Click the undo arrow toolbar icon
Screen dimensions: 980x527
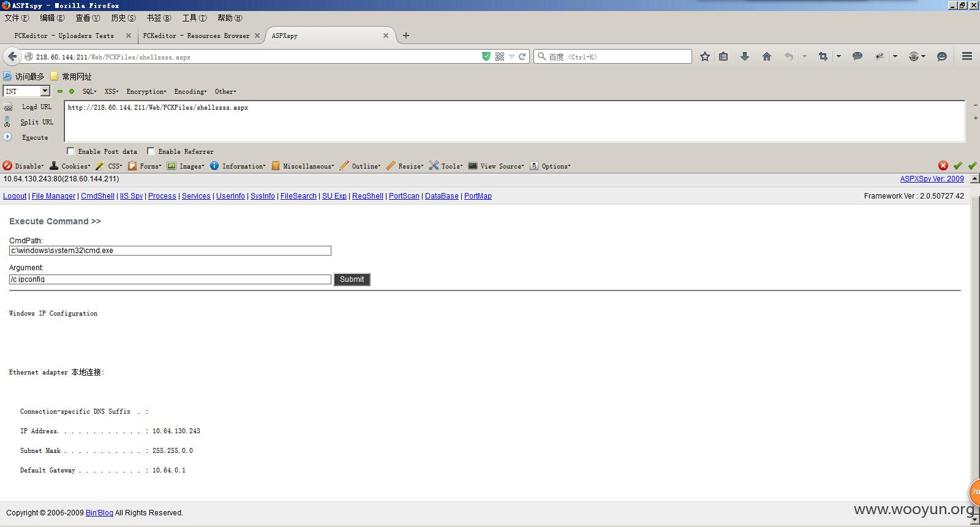[x=789, y=56]
